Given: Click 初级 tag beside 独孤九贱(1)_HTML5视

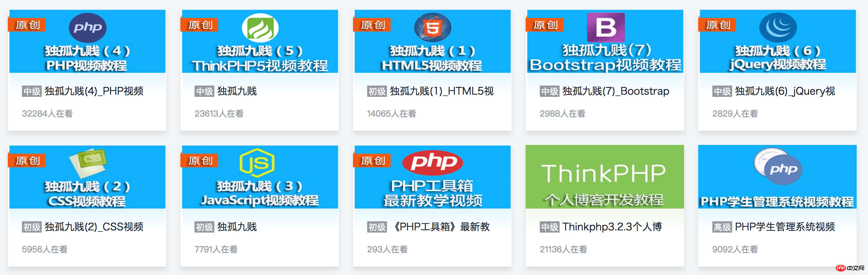Looking at the screenshot, I should [x=377, y=92].
